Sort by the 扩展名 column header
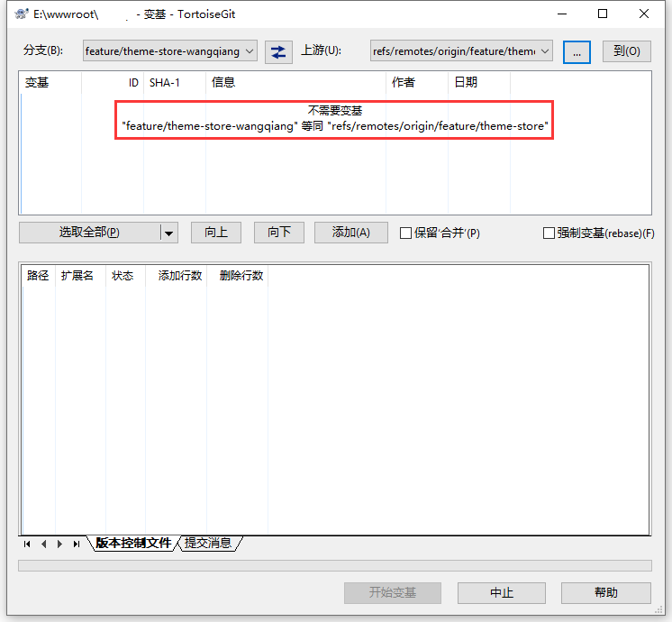The image size is (672, 622). pyautogui.click(x=80, y=276)
